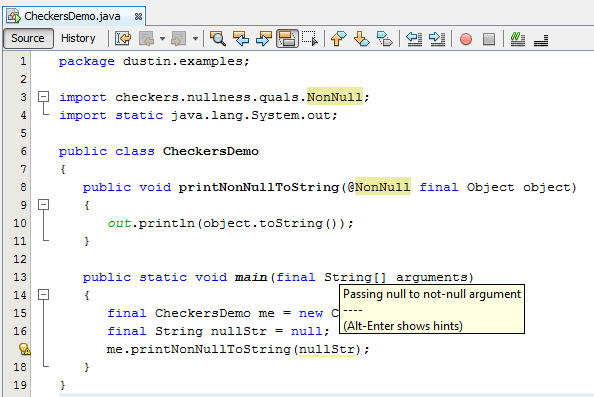Click the 'null' keyword on line 16

[x=306, y=331]
